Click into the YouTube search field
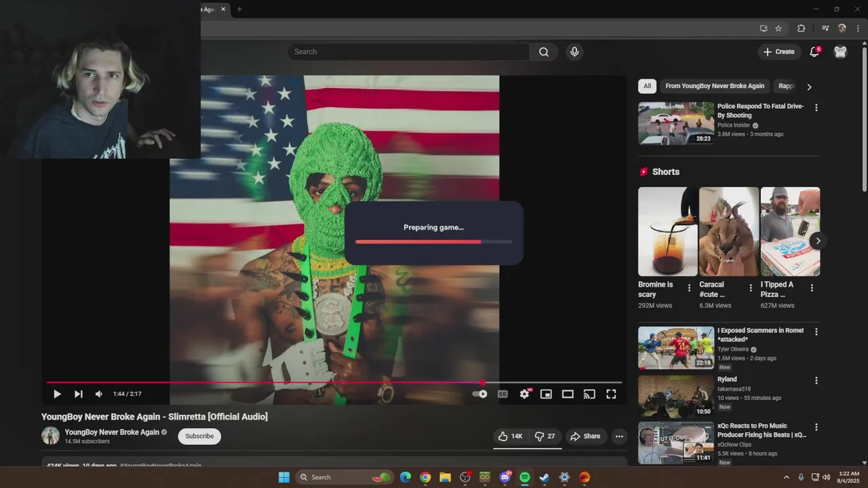Image resolution: width=868 pixels, height=488 pixels. (x=409, y=52)
